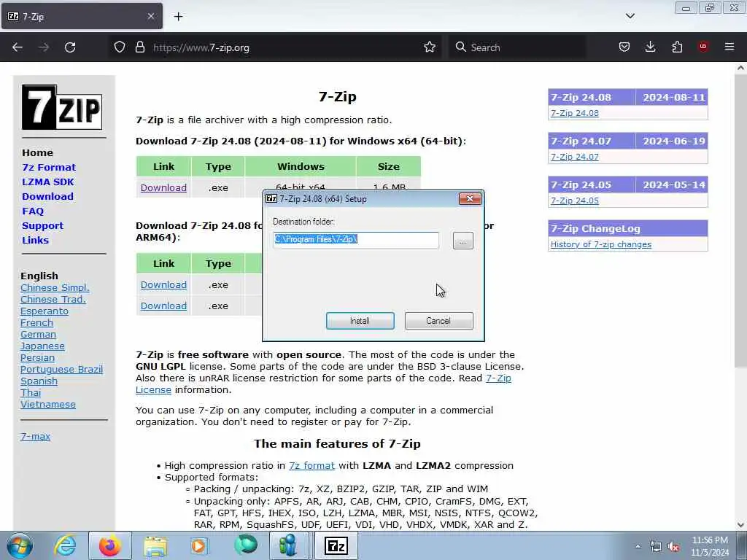Open History of 7-zip changes link
Screen dimensions: 747x560
point(601,244)
